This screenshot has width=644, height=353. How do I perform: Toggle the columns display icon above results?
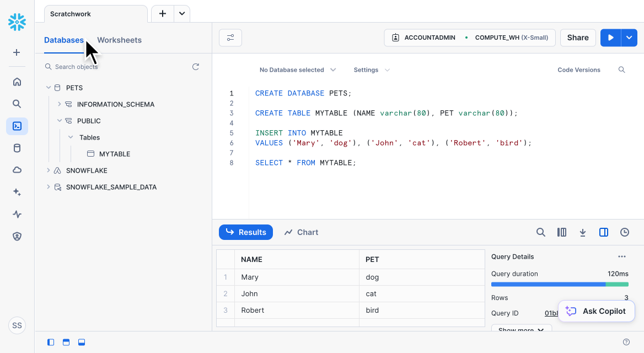562,232
